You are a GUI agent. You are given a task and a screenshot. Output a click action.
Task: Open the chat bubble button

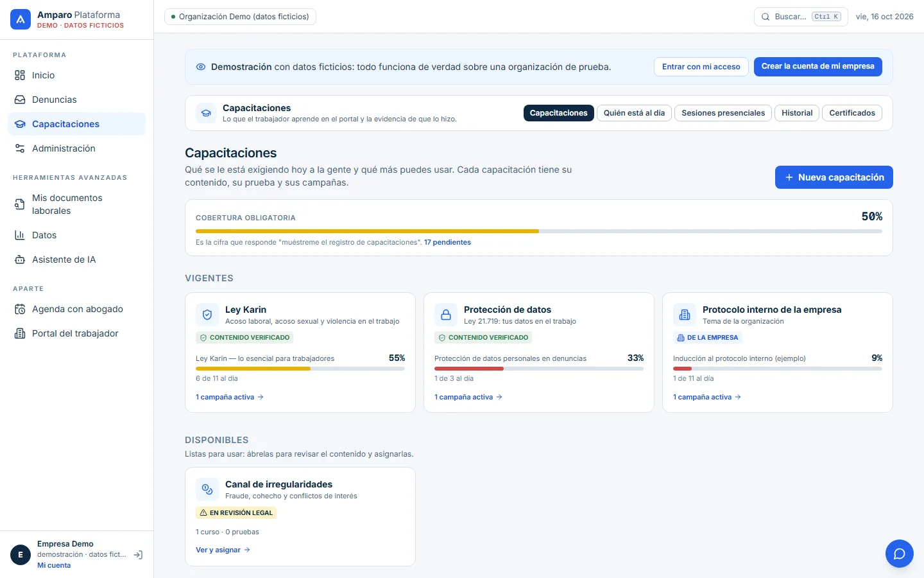click(x=900, y=554)
